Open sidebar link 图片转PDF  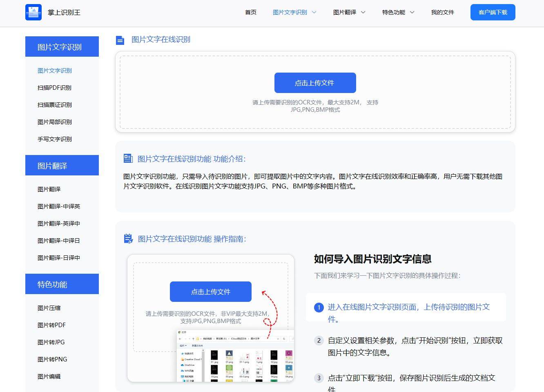coord(51,325)
